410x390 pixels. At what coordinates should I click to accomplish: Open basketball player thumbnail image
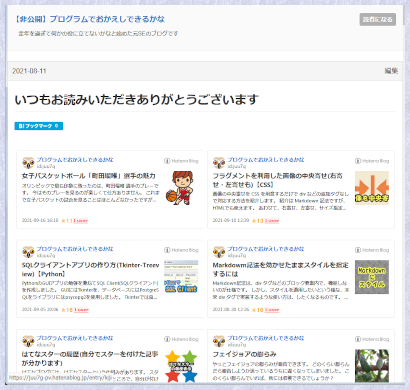[x=180, y=188]
